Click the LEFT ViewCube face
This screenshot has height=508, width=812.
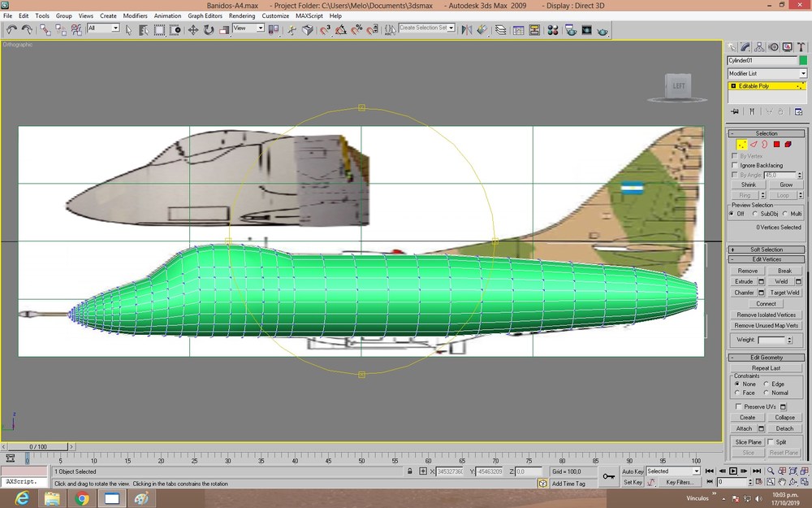(678, 86)
